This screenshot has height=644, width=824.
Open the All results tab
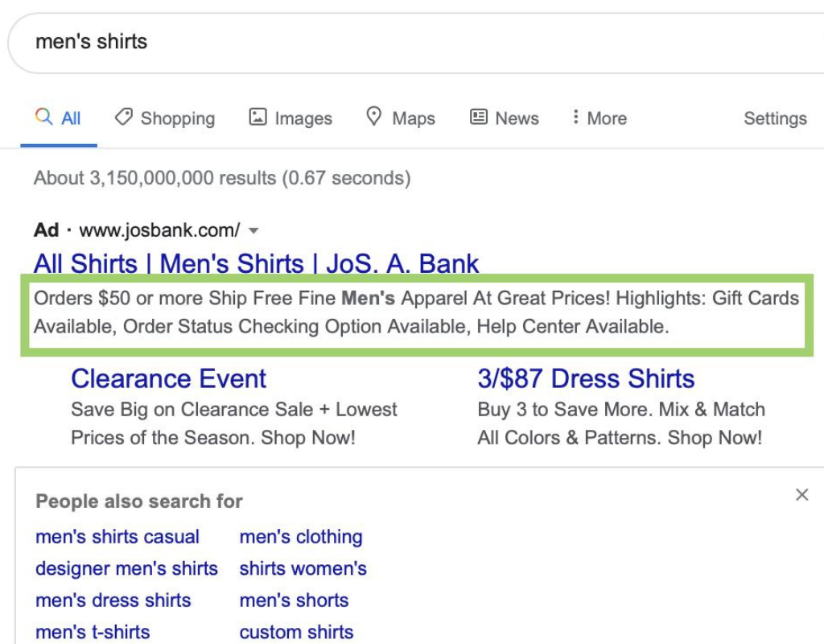tap(59, 118)
